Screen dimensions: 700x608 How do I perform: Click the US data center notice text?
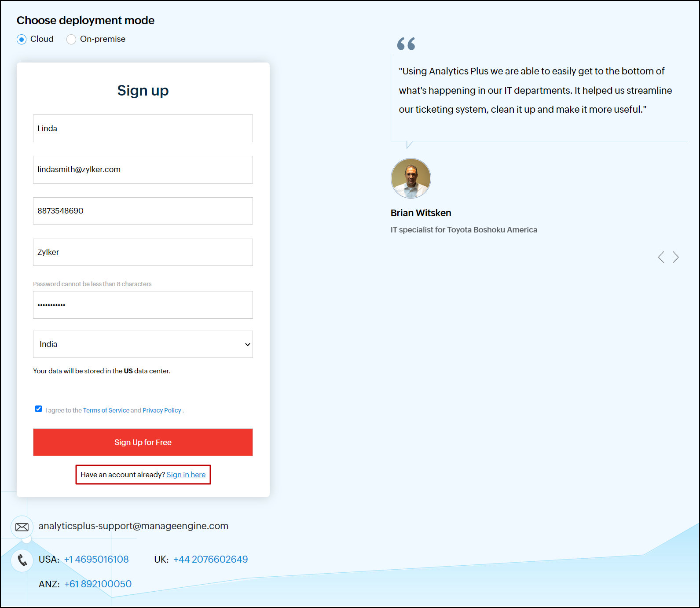(x=102, y=371)
